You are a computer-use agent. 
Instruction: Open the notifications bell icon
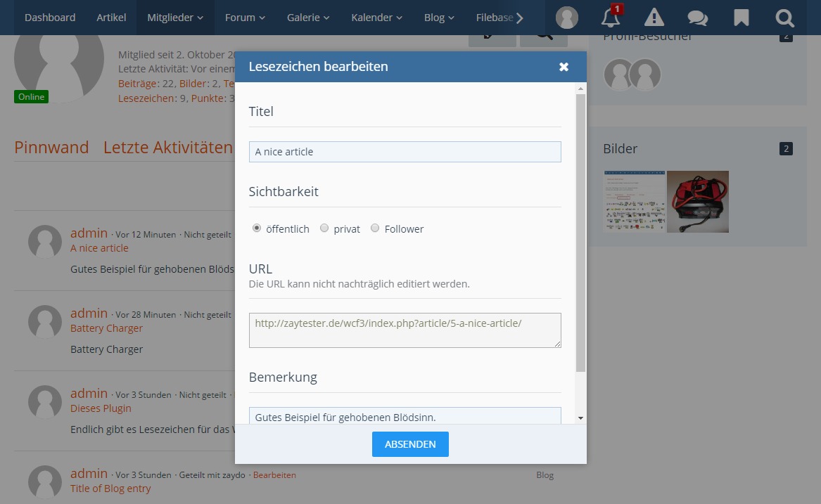point(611,18)
